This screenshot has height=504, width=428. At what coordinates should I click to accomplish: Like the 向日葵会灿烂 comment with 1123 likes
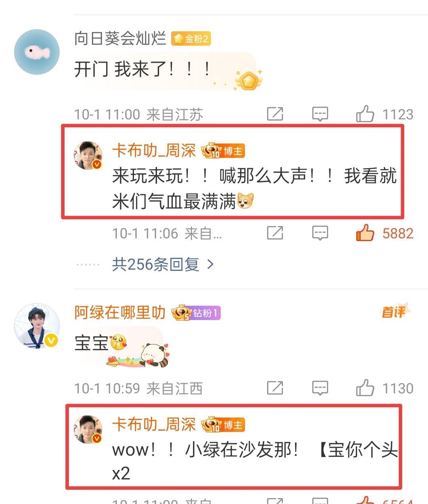pos(365,114)
